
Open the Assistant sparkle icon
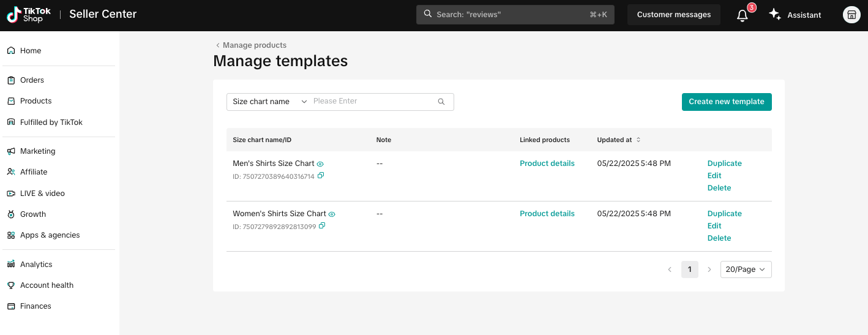[775, 15]
